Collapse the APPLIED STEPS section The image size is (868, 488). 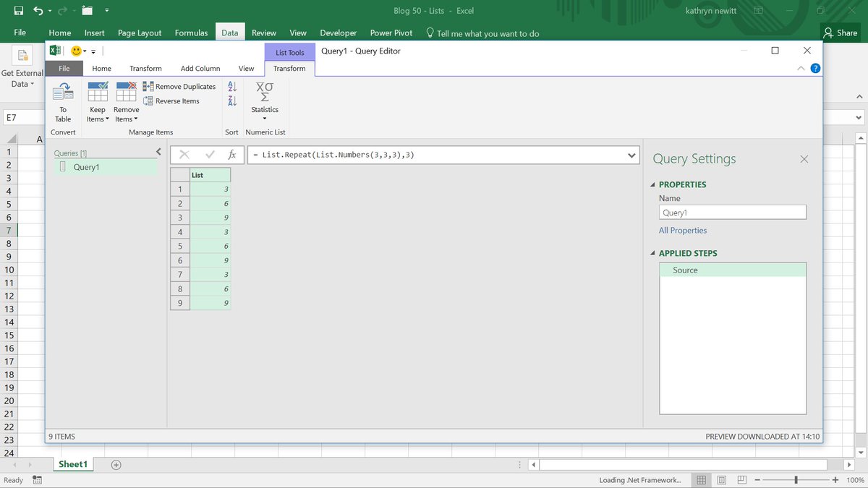[x=652, y=253]
